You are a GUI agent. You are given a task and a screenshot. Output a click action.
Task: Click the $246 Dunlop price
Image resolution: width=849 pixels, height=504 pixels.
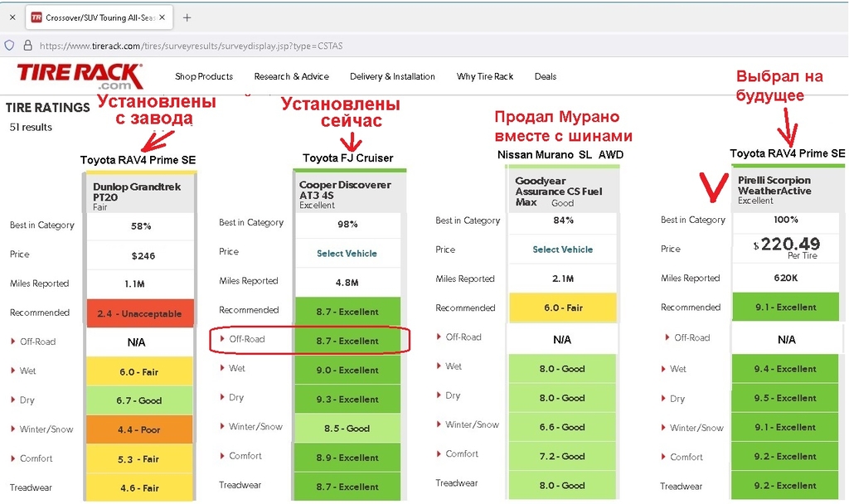tap(143, 255)
